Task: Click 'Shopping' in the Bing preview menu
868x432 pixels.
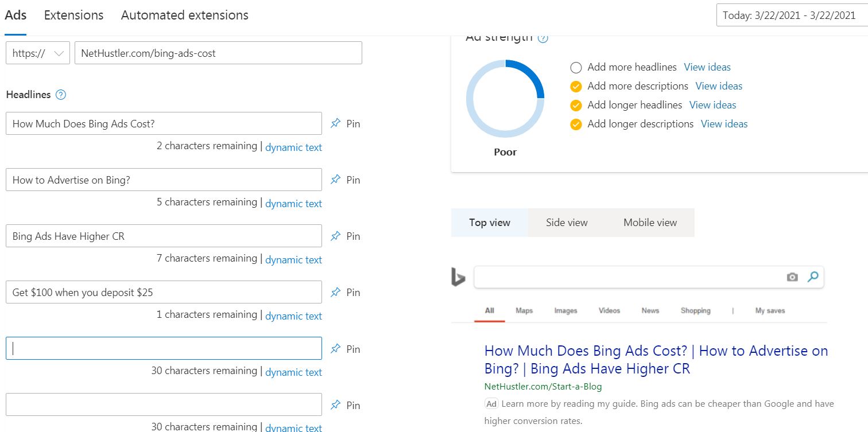Action: pyautogui.click(x=696, y=310)
